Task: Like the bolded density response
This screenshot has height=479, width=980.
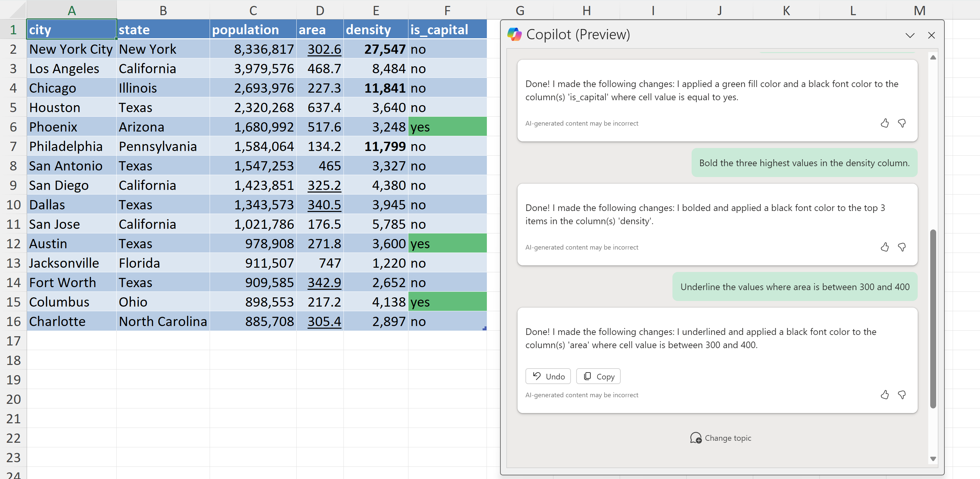Action: click(x=884, y=247)
